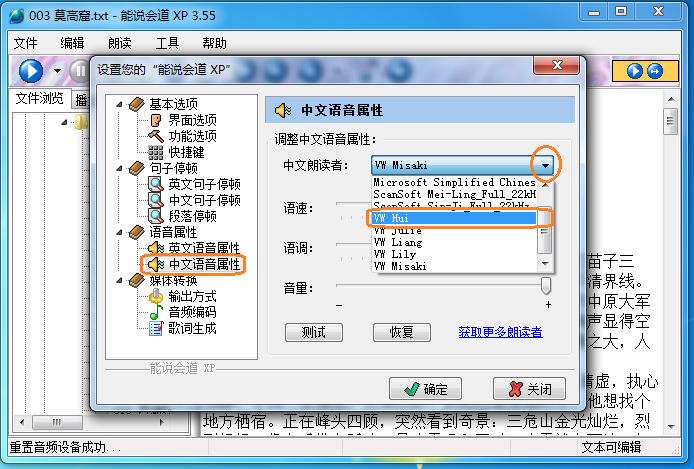Viewport: 694px width, 469px height.
Task: Open the 获取更多朗读者 link
Action: [500, 332]
